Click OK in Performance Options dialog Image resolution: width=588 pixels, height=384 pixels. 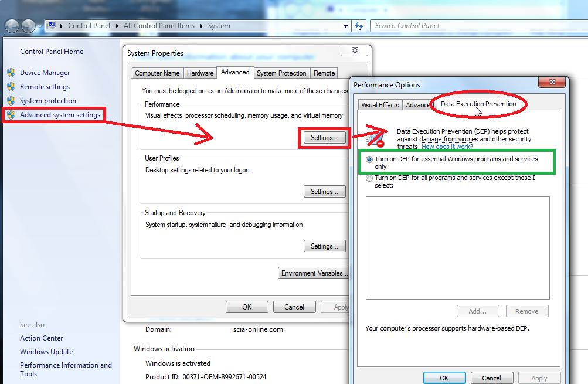point(444,378)
